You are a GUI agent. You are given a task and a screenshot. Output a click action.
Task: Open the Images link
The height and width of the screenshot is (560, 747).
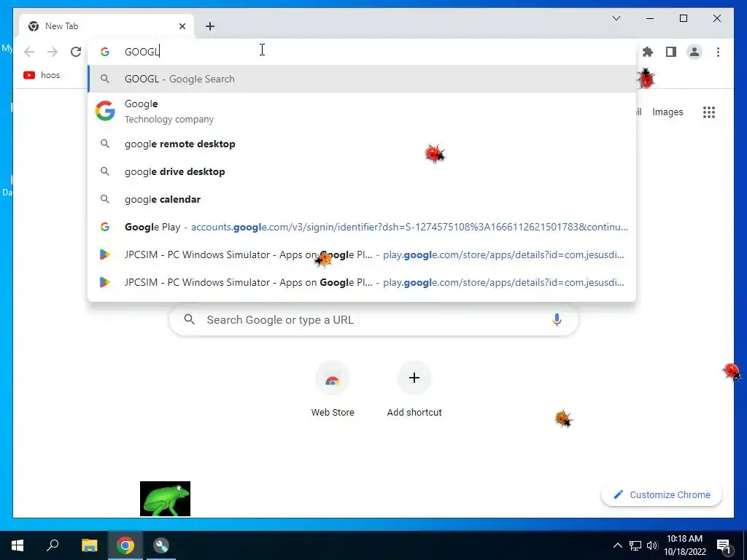pos(667,112)
